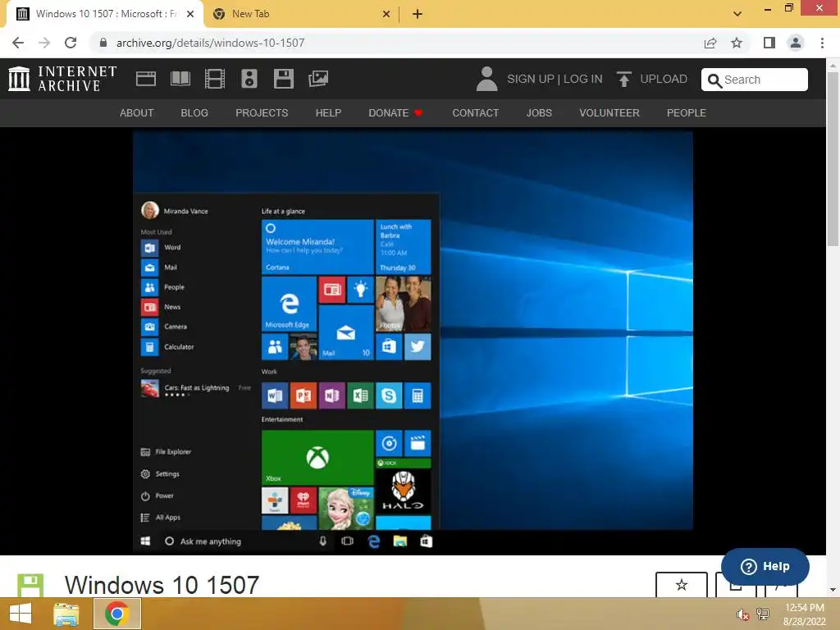The height and width of the screenshot is (630, 840).
Task: Click the SIGN UP link
Action: 531,79
